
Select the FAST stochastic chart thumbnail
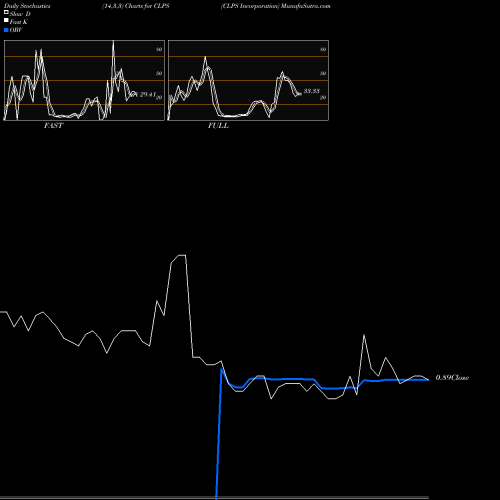tap(84, 80)
